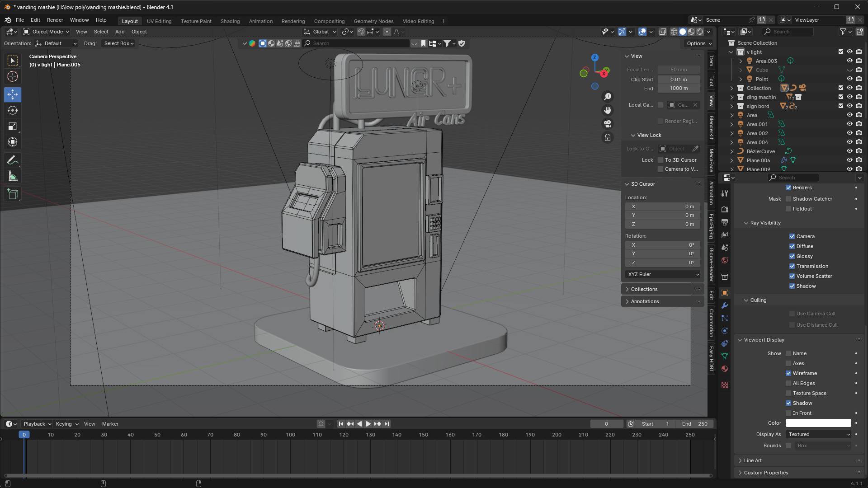Open the timeline Keying popover

[x=66, y=424]
